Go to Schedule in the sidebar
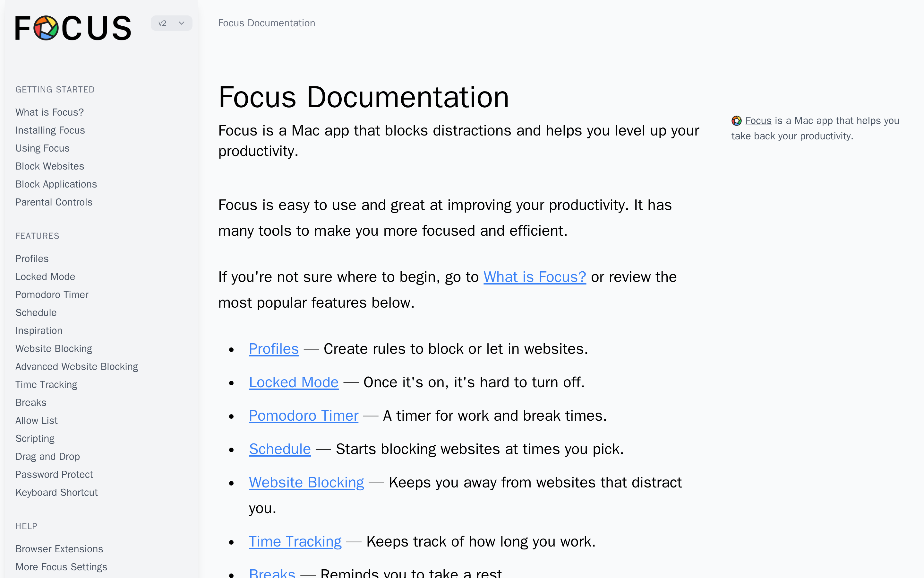The image size is (924, 578). 36,312
